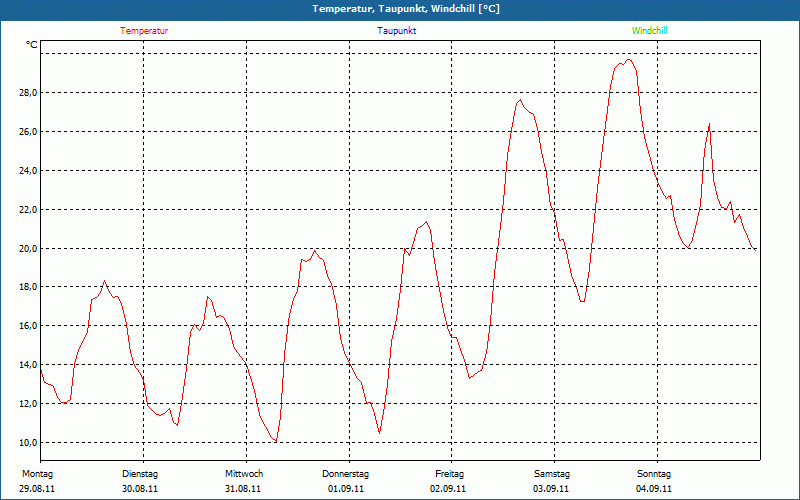Viewport: 800px width, 500px height.
Task: Click the 29.08.11 date label
Action: pyautogui.click(x=37, y=489)
